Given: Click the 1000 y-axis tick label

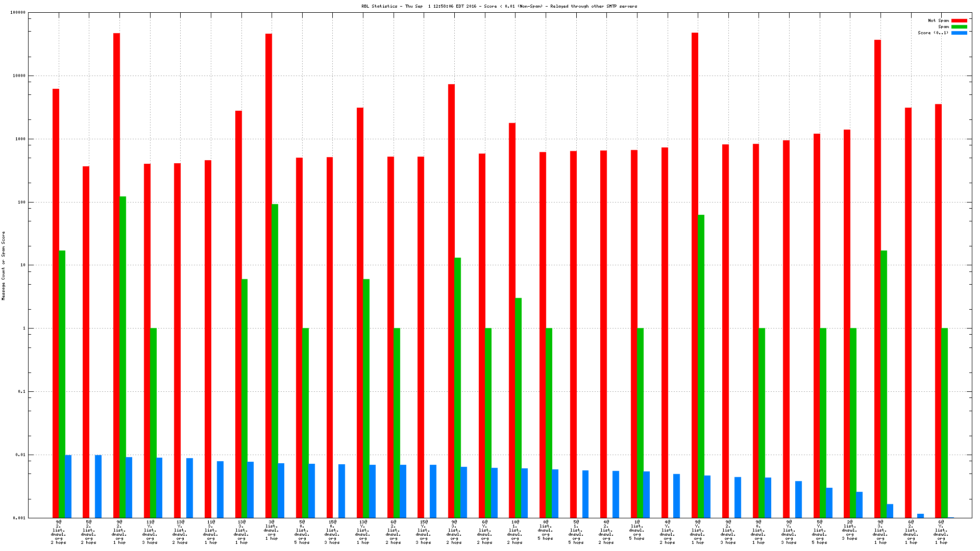Looking at the screenshot, I should pyautogui.click(x=20, y=139).
